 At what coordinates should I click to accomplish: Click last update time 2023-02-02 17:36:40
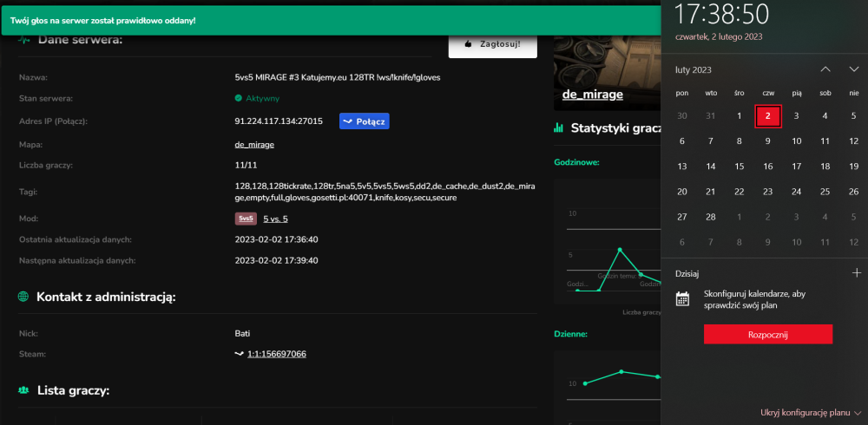pyautogui.click(x=276, y=239)
